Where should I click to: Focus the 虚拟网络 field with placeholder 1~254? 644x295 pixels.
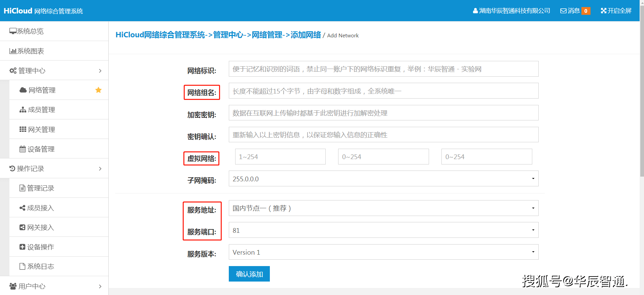pyautogui.click(x=280, y=157)
